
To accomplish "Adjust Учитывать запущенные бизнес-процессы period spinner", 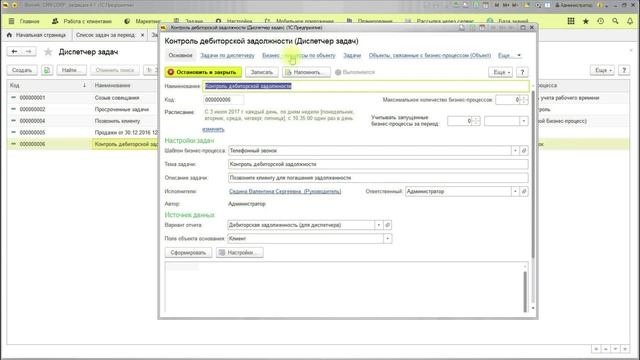I will [x=476, y=121].
